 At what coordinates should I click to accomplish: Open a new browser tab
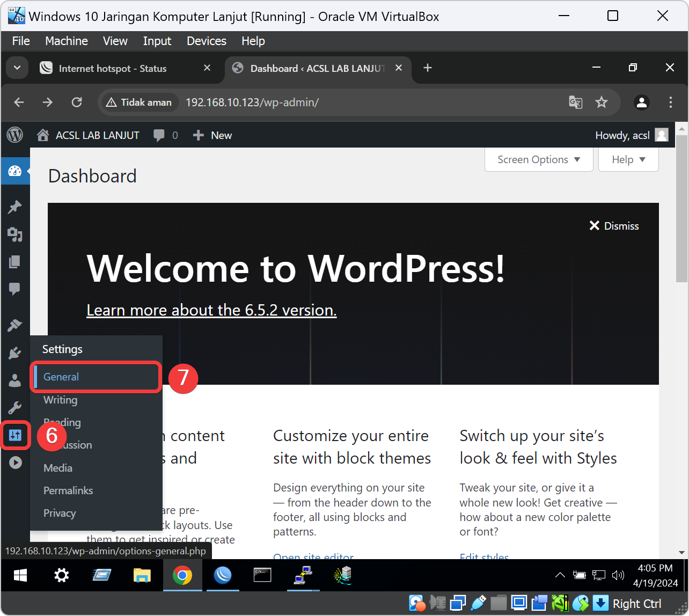tap(428, 68)
